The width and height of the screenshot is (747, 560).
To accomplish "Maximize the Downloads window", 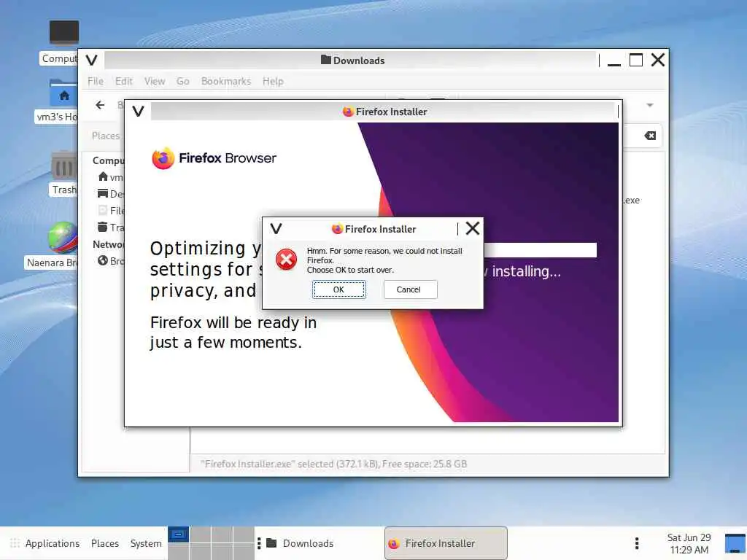I will pos(636,60).
